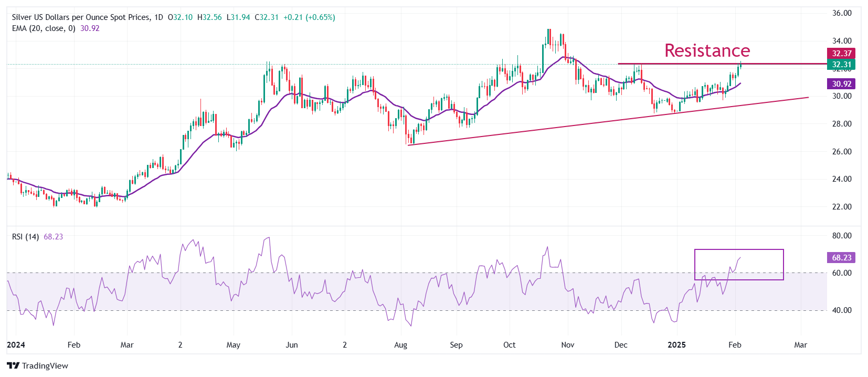Click the Aug label on time axis
The height and width of the screenshot is (377, 868).
click(400, 345)
